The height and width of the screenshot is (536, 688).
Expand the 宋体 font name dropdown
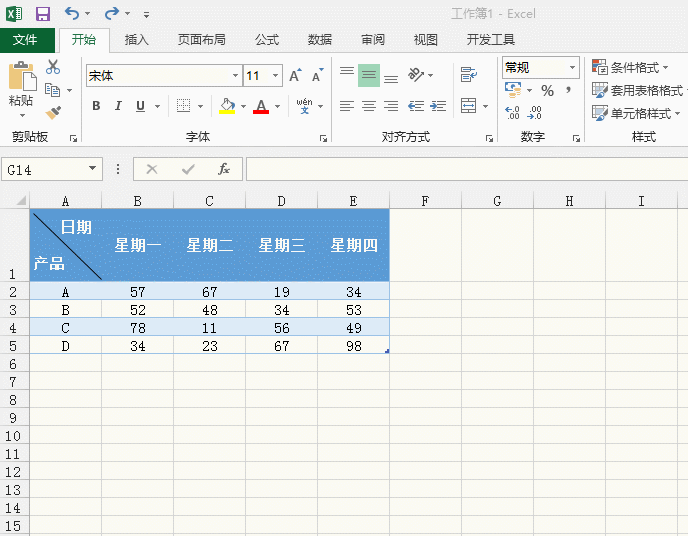[236, 75]
